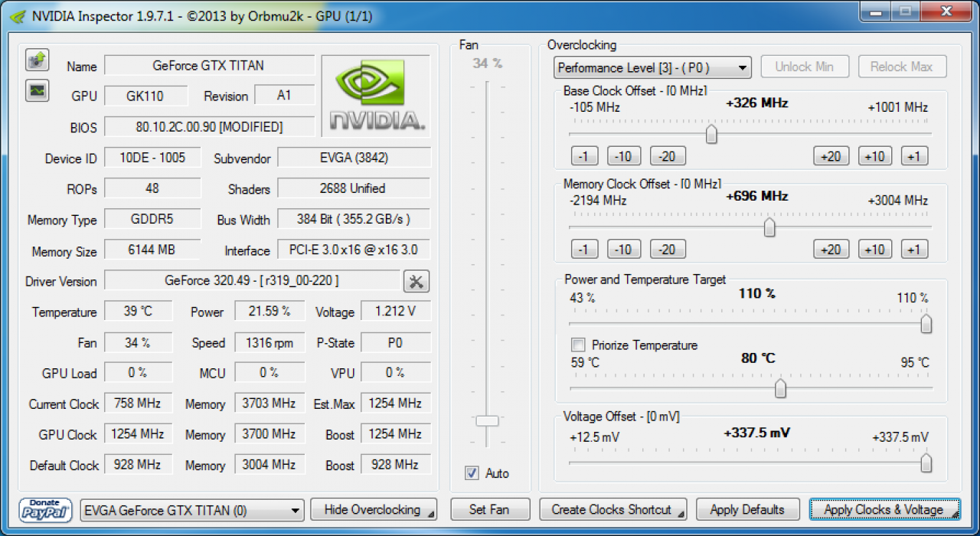Image resolution: width=980 pixels, height=536 pixels.
Task: Click the Voltage value 1.212 V
Action: (396, 311)
